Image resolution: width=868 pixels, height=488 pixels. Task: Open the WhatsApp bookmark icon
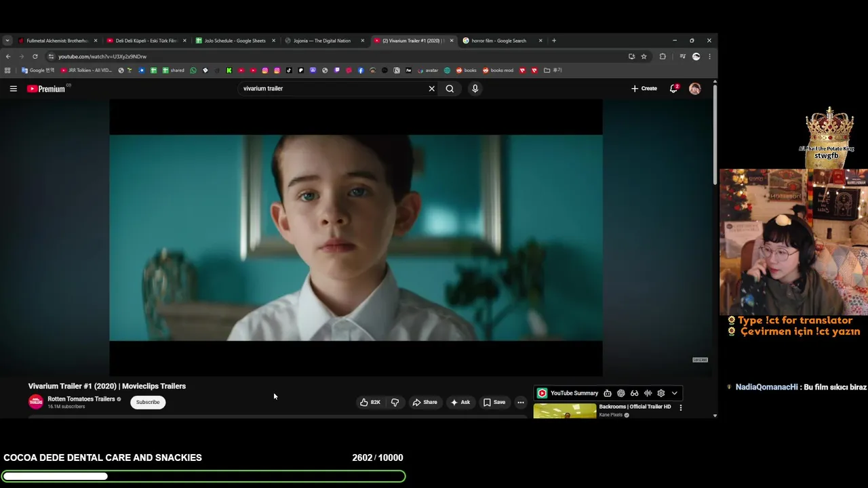(193, 70)
